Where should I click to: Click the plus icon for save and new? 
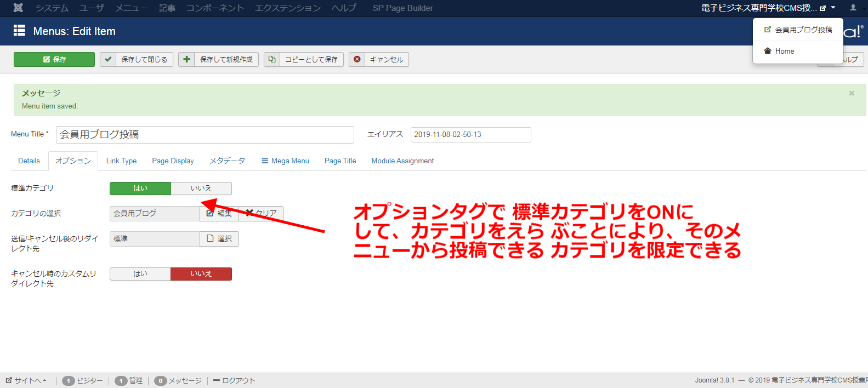[x=187, y=59]
